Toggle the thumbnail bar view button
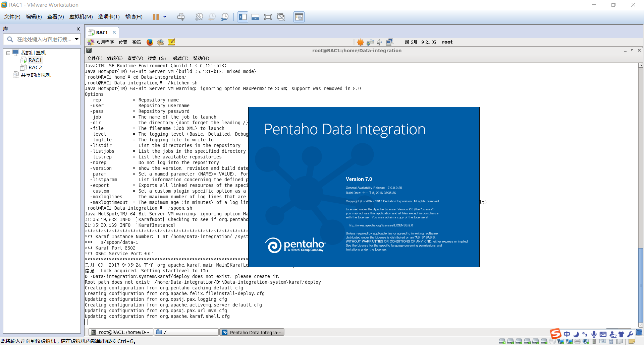 [x=256, y=17]
